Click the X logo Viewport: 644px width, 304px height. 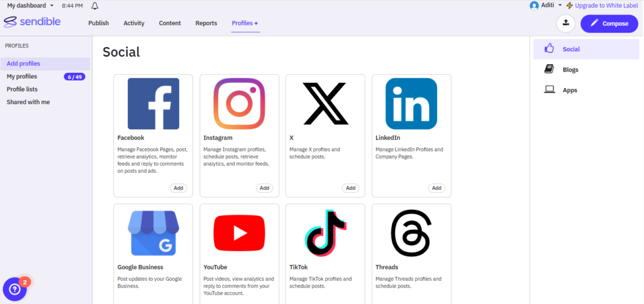325,104
